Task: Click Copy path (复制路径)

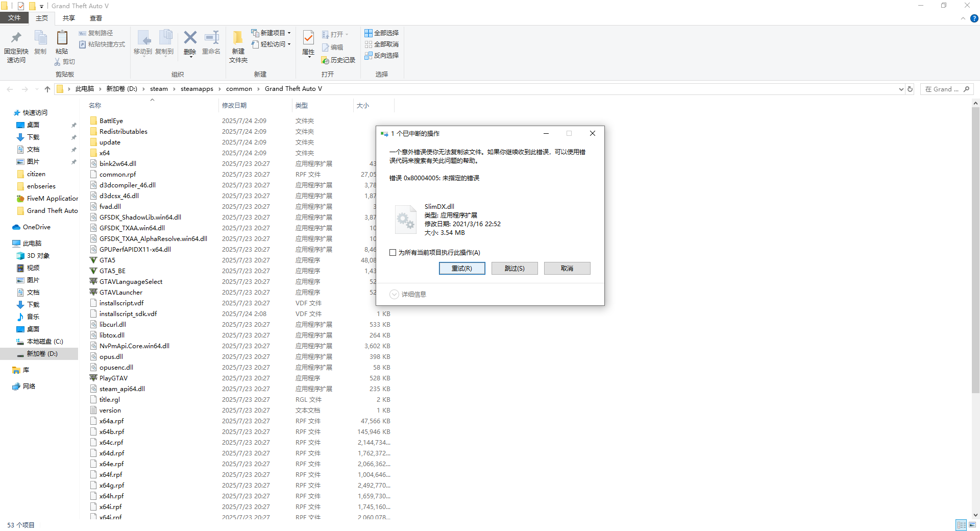Action: [x=96, y=33]
